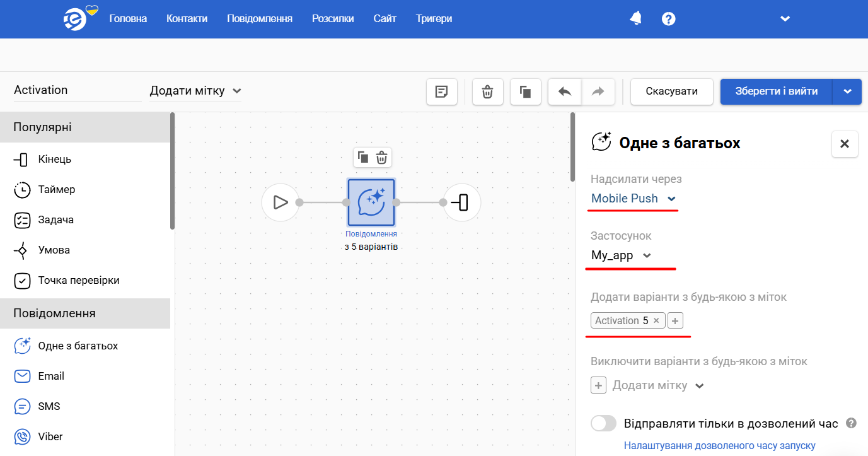Collapse the Популярні section header
This screenshot has width=868, height=456.
click(85, 127)
